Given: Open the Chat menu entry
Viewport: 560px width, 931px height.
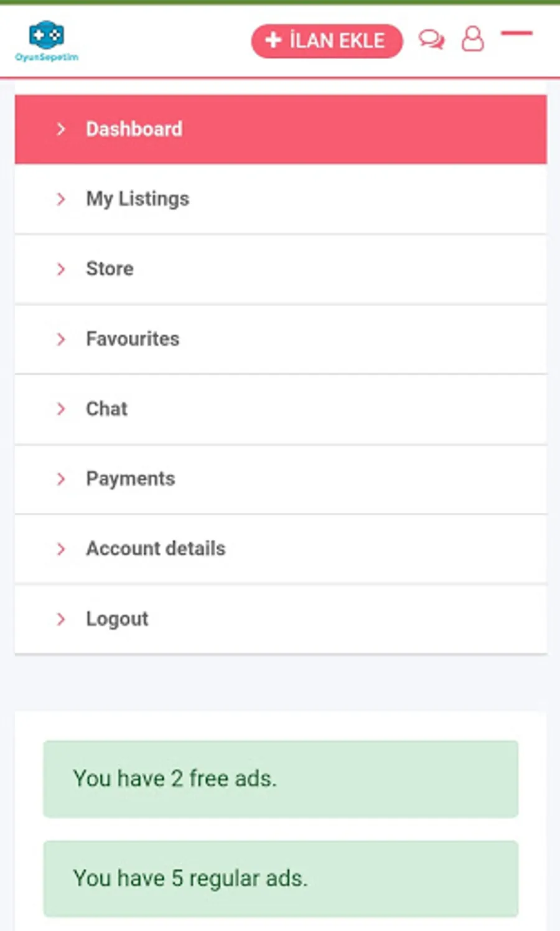Looking at the screenshot, I should tap(106, 409).
